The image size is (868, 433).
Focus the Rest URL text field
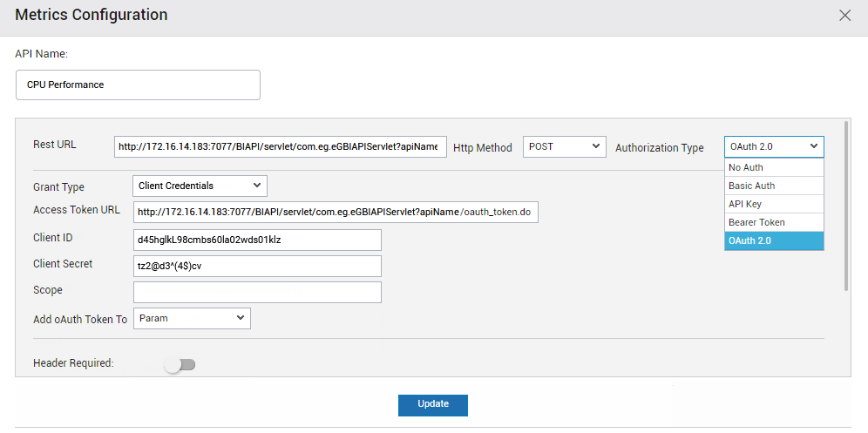pyautogui.click(x=281, y=147)
